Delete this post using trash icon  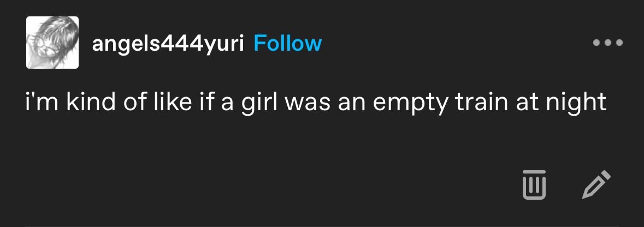click(x=534, y=184)
